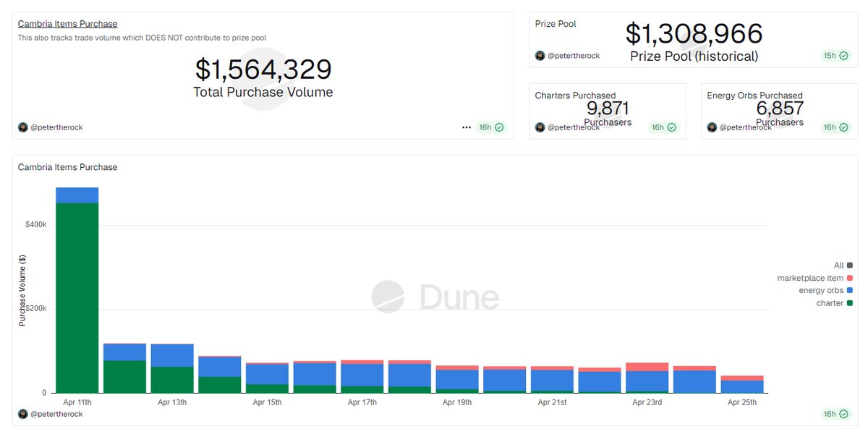The width and height of the screenshot is (868, 437).
Task: Click the Apr 11th green charter bar
Action: [77, 298]
